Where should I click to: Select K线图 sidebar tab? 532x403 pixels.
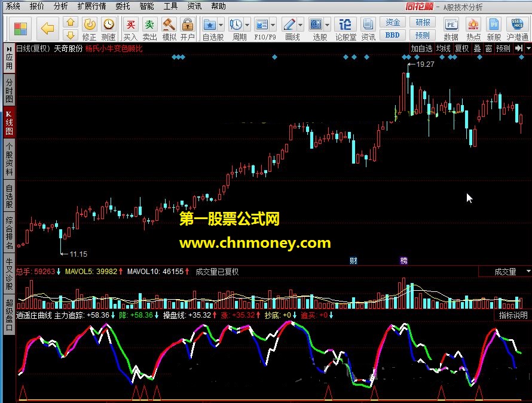(9, 123)
